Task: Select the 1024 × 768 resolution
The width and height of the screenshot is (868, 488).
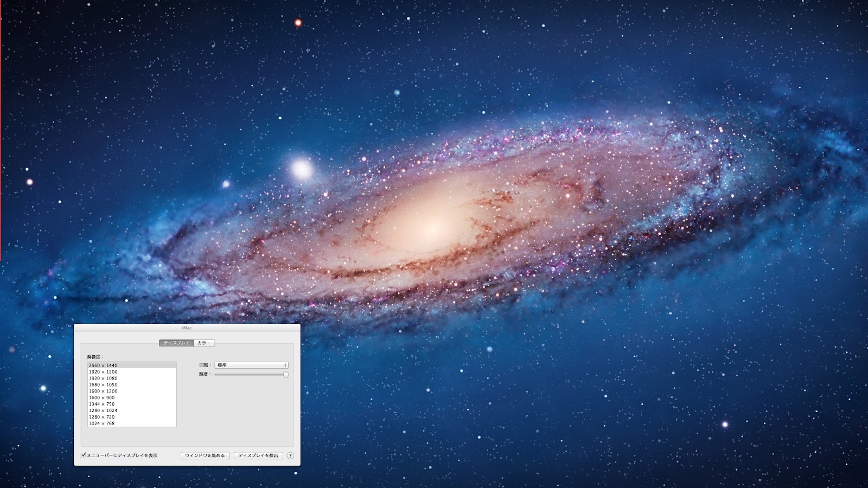Action: click(132, 423)
